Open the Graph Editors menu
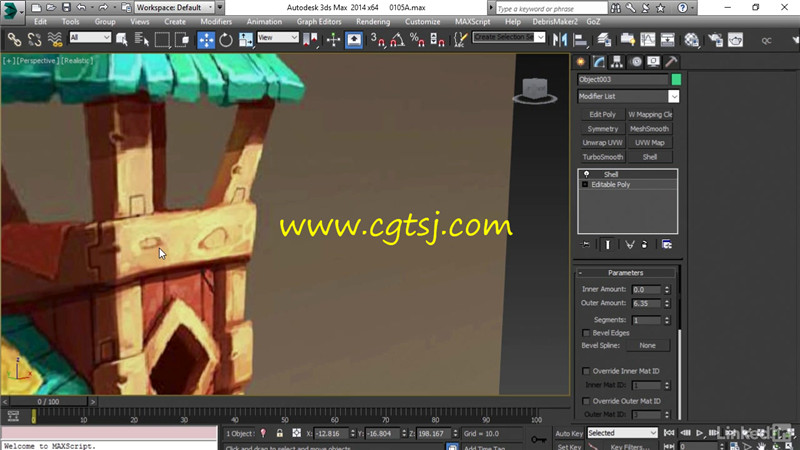This screenshot has height=450, width=800. [319, 21]
